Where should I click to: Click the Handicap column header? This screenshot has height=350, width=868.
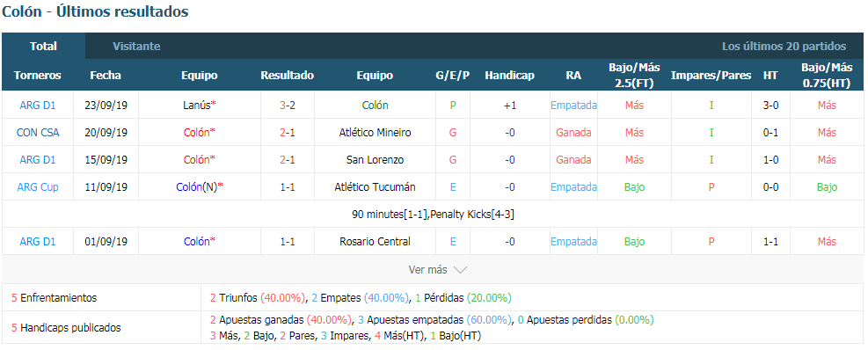point(510,76)
